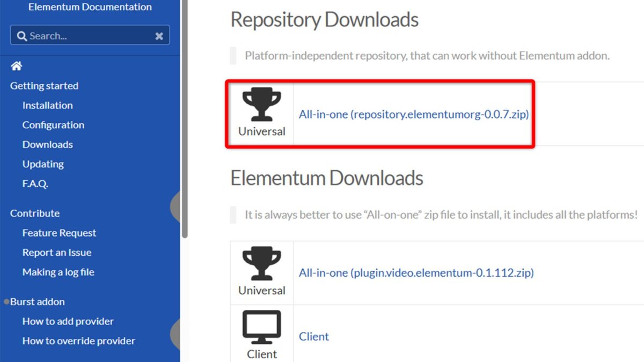Click the Universal label under Elementum trophy

(x=262, y=291)
